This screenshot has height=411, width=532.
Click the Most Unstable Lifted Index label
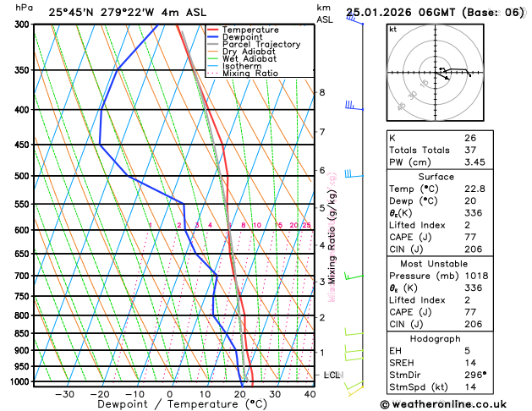pos(417,300)
